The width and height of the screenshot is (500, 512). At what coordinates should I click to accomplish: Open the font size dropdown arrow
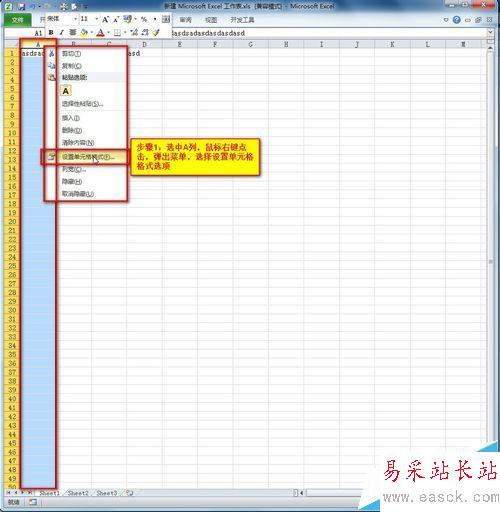pyautogui.click(x=97, y=19)
